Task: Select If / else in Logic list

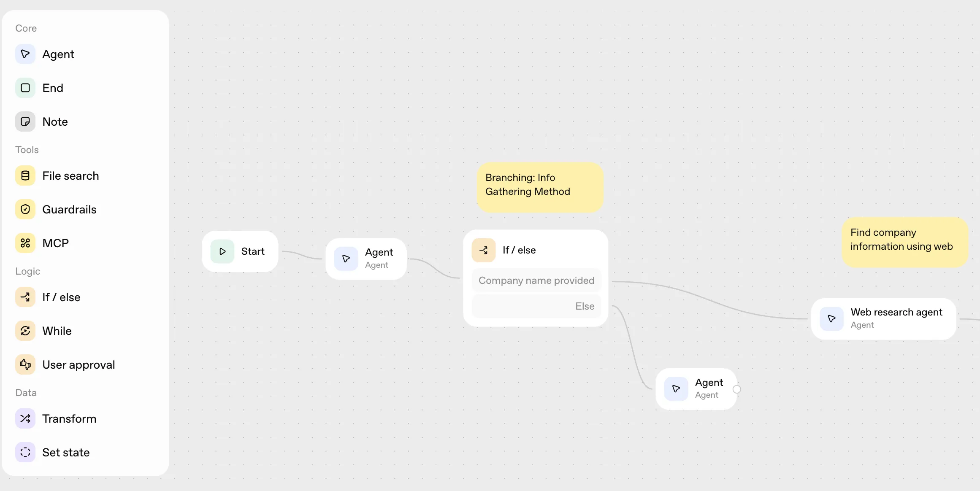Action: [x=61, y=297]
